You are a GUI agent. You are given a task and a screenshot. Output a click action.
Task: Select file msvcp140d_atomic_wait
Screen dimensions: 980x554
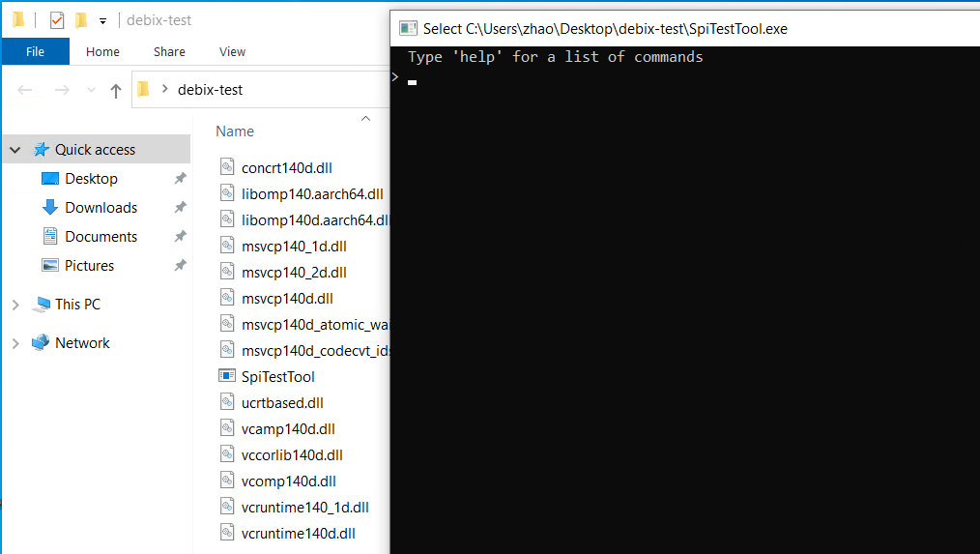315,325
